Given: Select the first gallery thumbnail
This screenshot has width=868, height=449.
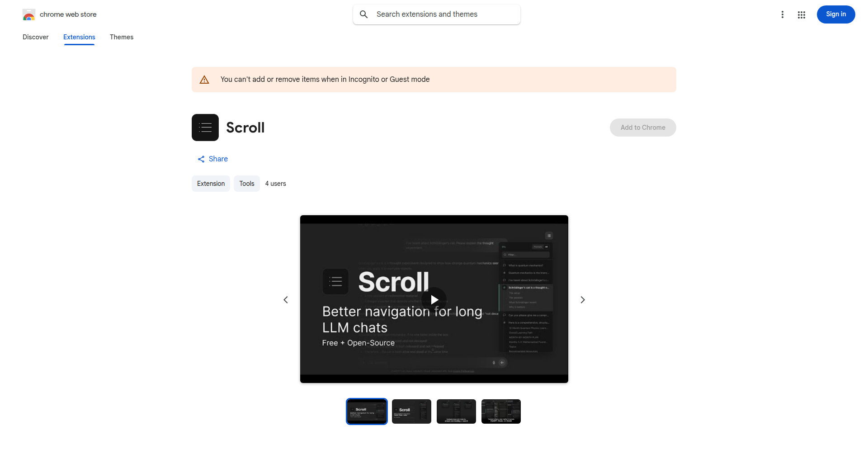Looking at the screenshot, I should pos(367,411).
